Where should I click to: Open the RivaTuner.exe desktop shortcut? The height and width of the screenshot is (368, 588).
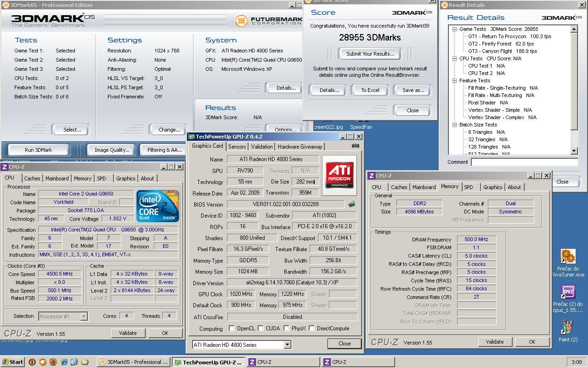tap(568, 264)
